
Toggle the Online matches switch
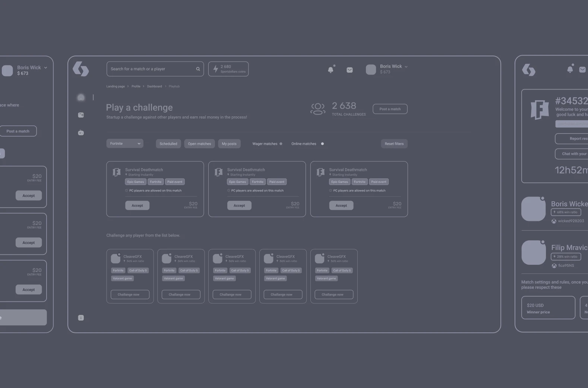pyautogui.click(x=322, y=144)
